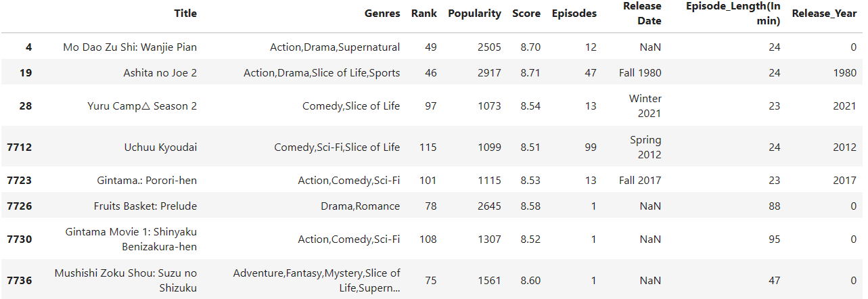Click the Drama,Romance genres cell
Image resolution: width=868 pixels, height=299 pixels.
point(360,206)
